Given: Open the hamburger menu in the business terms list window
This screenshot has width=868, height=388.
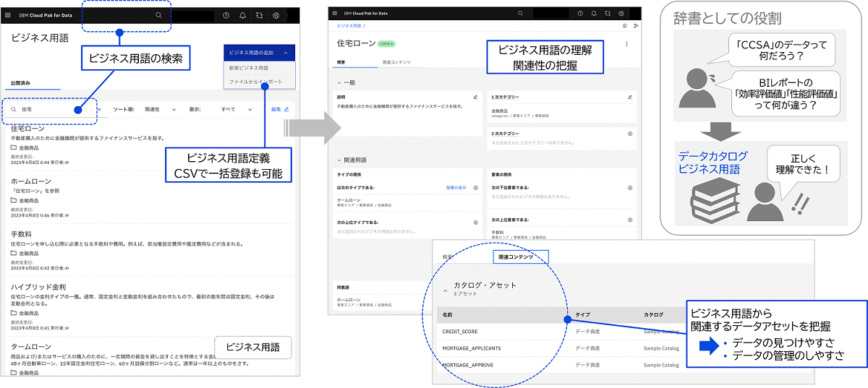Looking at the screenshot, I should coord(8,14).
